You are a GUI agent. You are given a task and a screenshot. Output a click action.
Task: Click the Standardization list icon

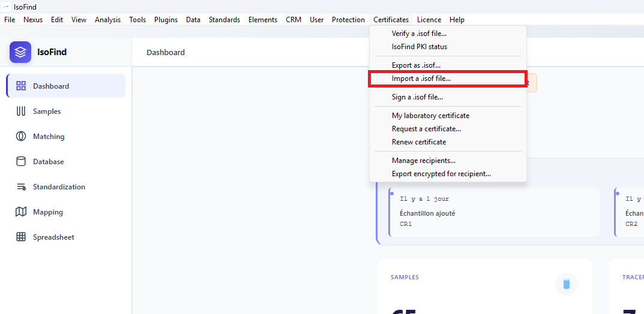(x=20, y=187)
